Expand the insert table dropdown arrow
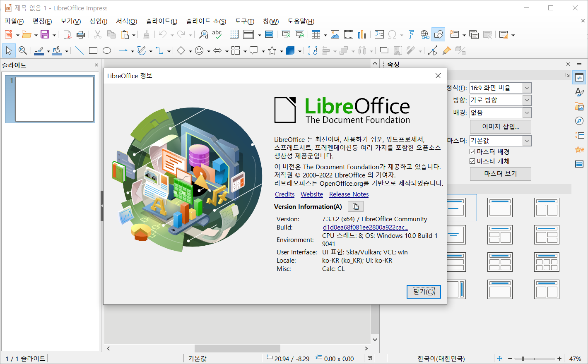 pos(325,35)
